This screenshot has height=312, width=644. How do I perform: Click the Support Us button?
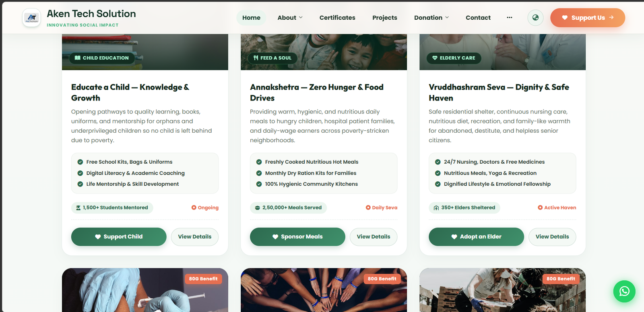pyautogui.click(x=588, y=18)
